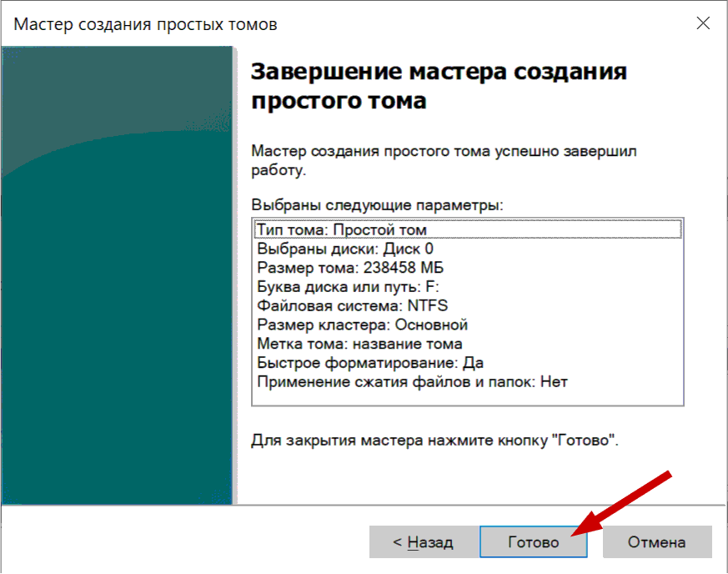Select the "Тип тома: Простой том" row
The height and width of the screenshot is (574, 728).
pyautogui.click(x=468, y=230)
